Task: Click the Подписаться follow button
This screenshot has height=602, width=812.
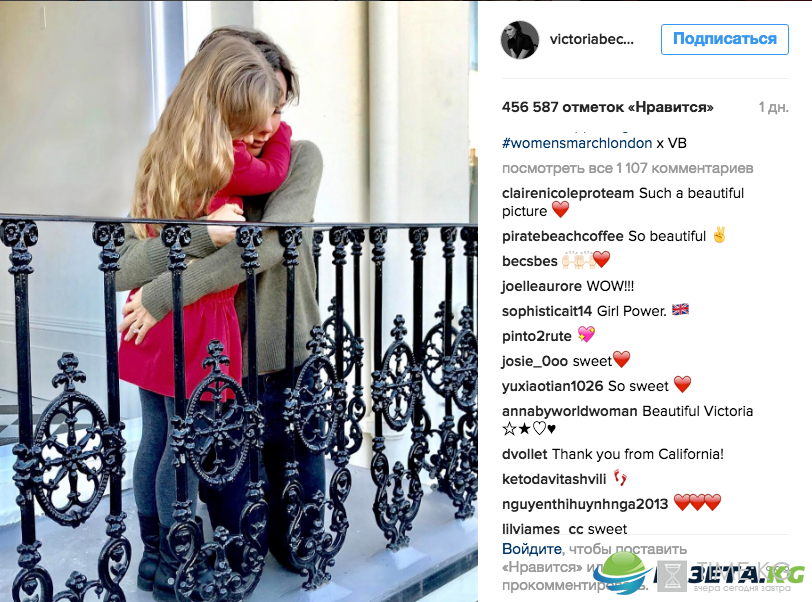Action: (724, 39)
